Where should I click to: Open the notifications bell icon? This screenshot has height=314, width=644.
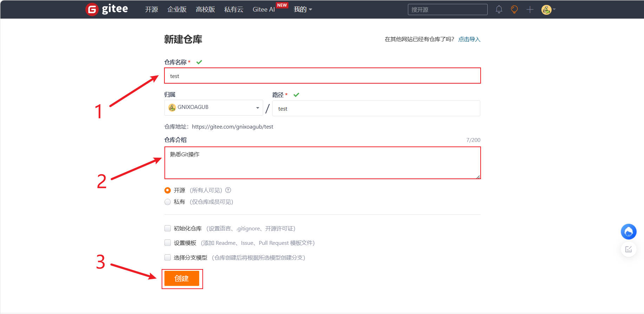pos(499,9)
